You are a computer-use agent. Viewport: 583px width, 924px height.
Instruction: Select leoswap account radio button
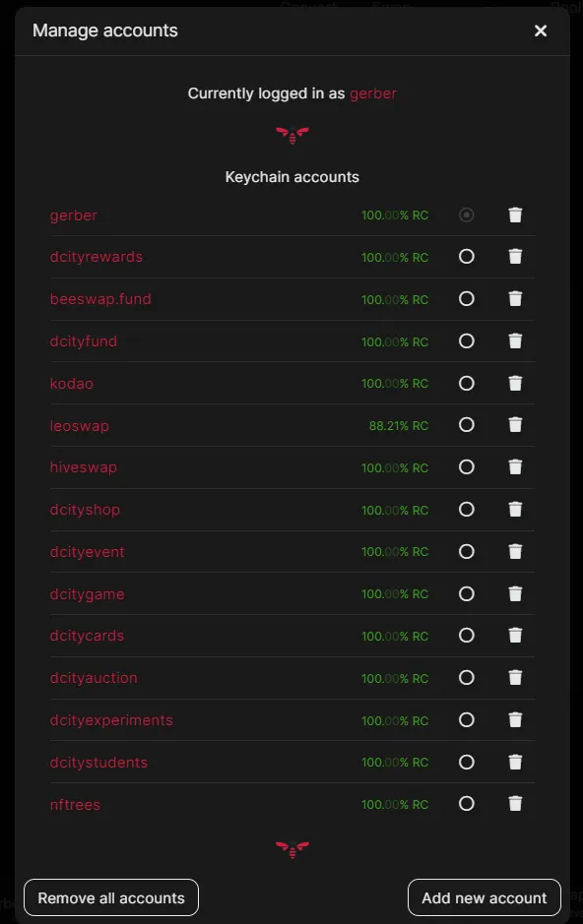coord(466,425)
